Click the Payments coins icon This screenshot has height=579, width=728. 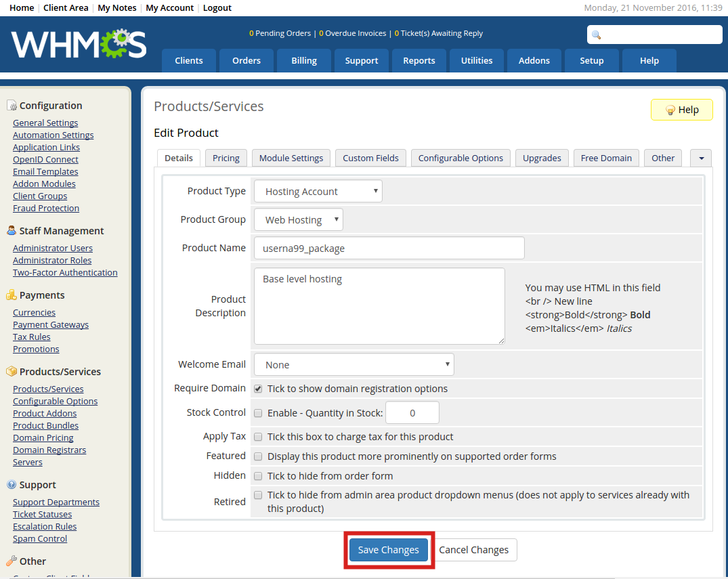click(x=12, y=295)
